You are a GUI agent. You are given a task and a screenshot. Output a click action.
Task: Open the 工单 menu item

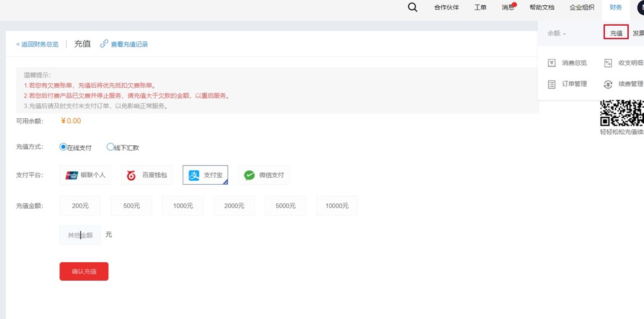pyautogui.click(x=480, y=7)
